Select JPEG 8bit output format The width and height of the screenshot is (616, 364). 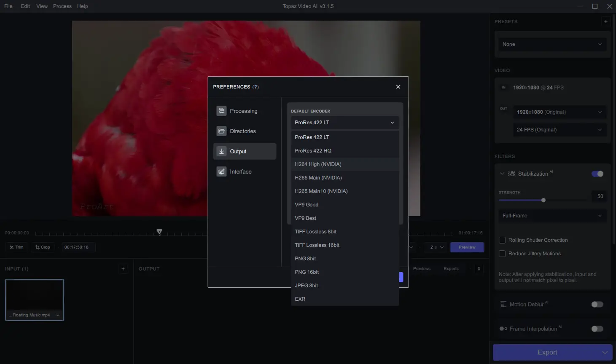point(345,286)
